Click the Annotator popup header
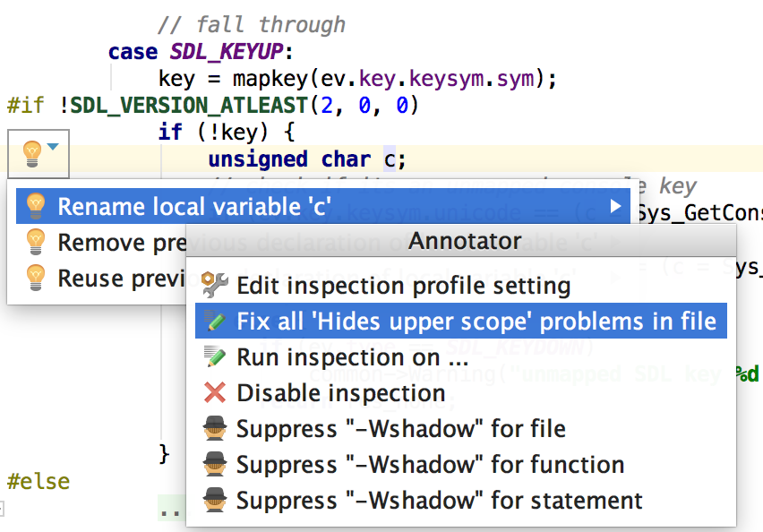 pos(464,241)
